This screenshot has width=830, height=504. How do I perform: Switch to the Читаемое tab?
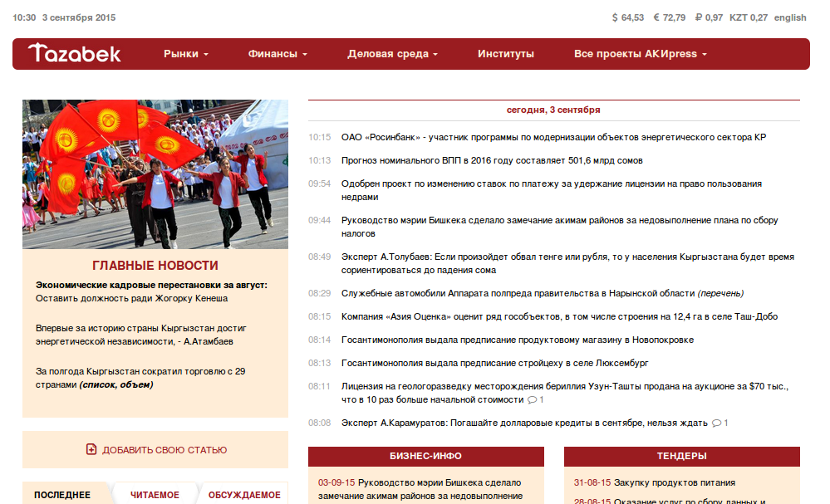[155, 495]
